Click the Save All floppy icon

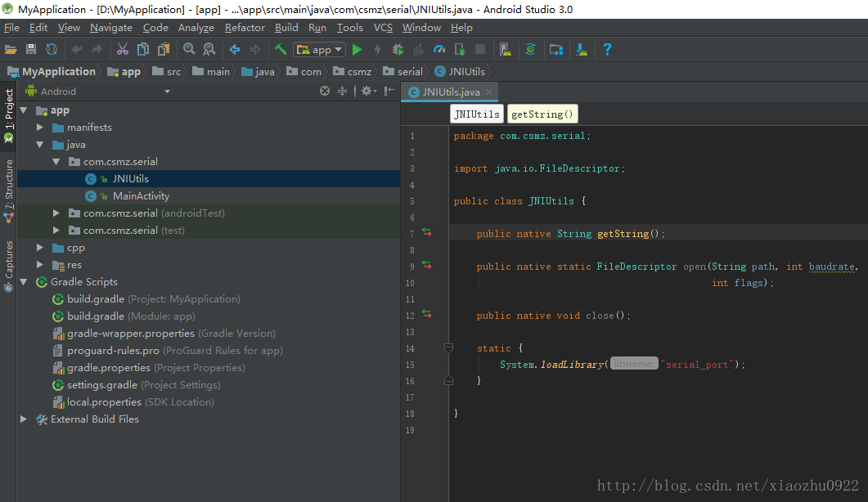click(31, 49)
